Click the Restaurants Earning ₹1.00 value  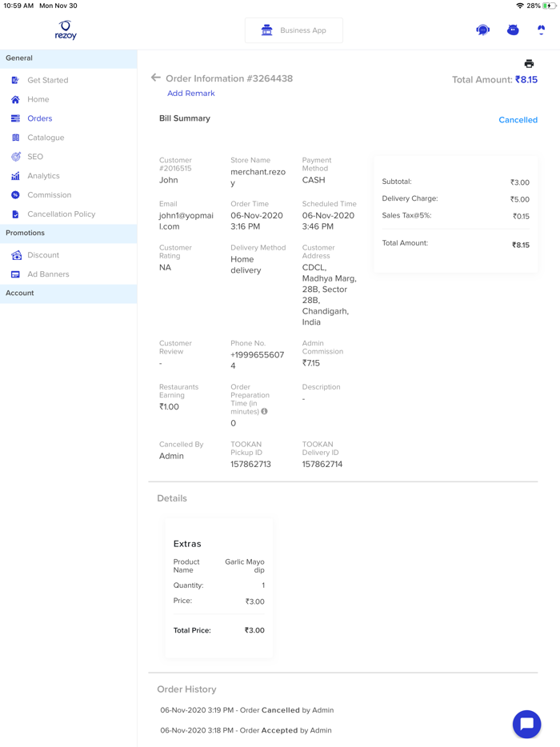(x=169, y=407)
